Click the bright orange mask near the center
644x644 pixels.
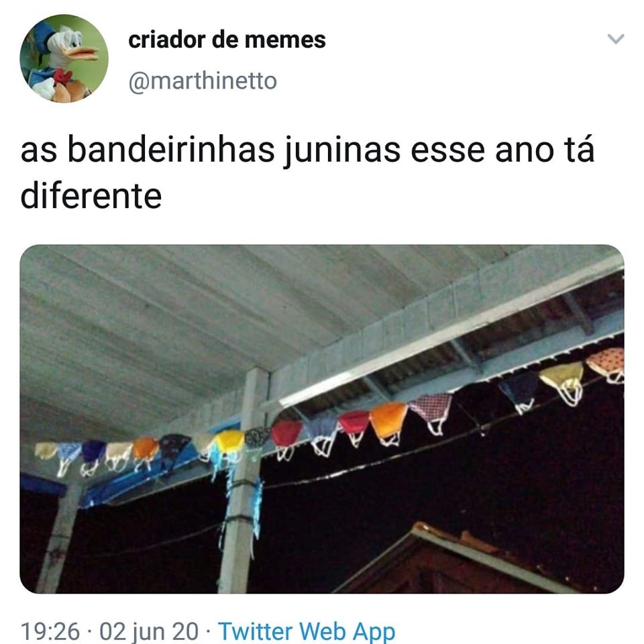[388, 420]
